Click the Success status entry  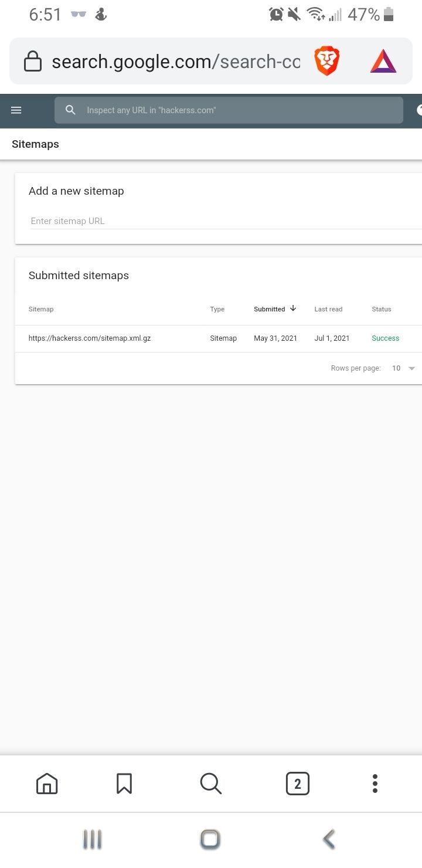pyautogui.click(x=385, y=338)
